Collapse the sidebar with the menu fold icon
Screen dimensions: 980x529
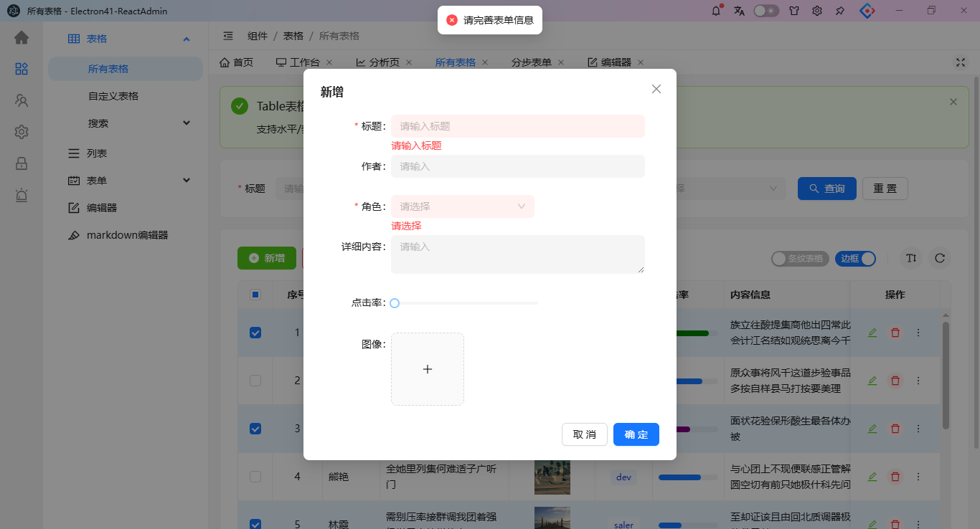228,36
